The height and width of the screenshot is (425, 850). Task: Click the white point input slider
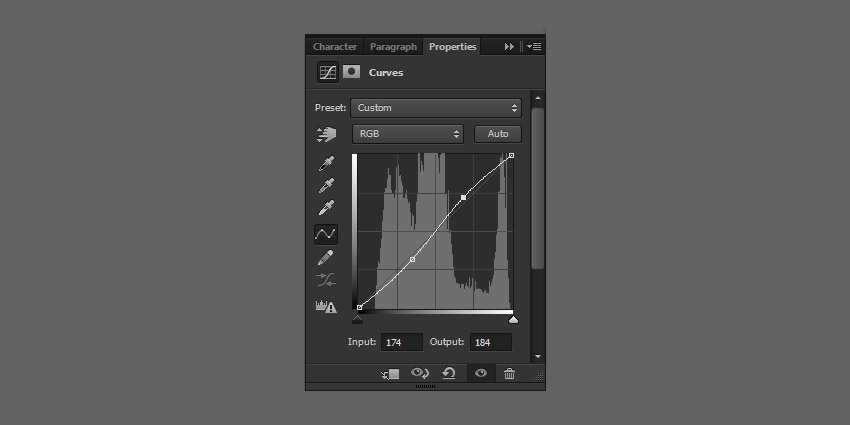[513, 319]
